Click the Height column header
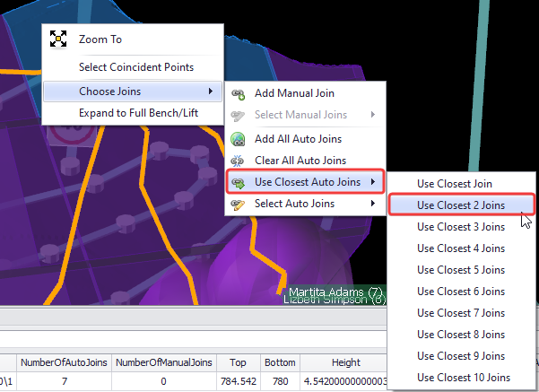The image size is (539, 392). pos(346,362)
